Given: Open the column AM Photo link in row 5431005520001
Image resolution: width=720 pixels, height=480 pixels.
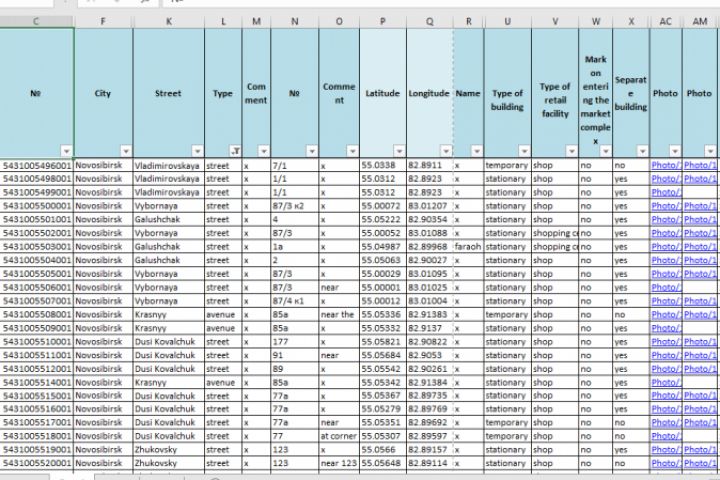Looking at the screenshot, I should coord(700,463).
